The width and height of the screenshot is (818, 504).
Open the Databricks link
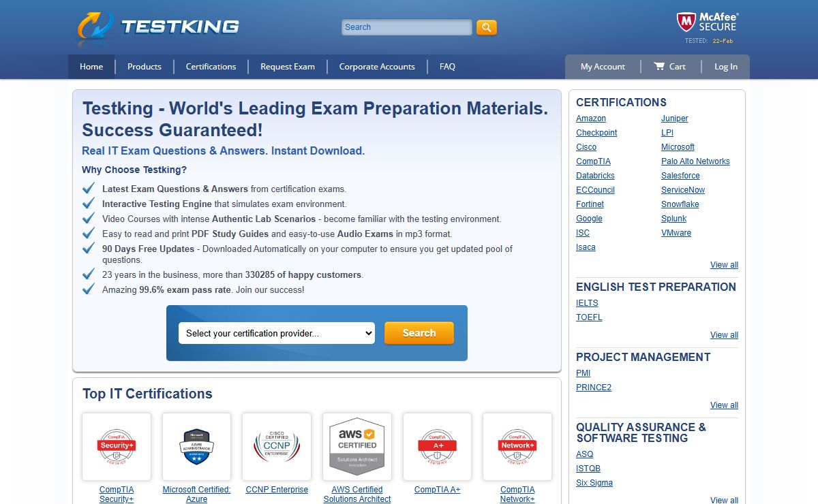coord(595,176)
